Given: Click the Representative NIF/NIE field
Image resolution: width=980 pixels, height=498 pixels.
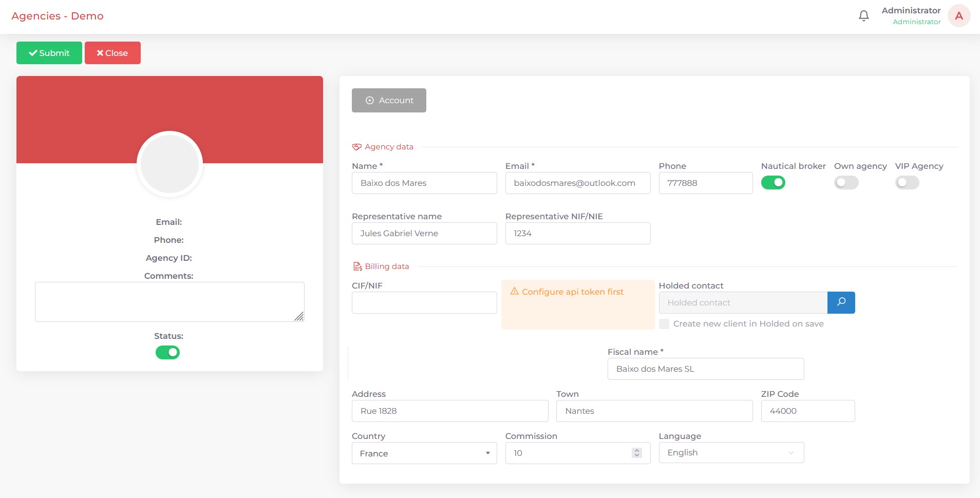Looking at the screenshot, I should click(578, 233).
